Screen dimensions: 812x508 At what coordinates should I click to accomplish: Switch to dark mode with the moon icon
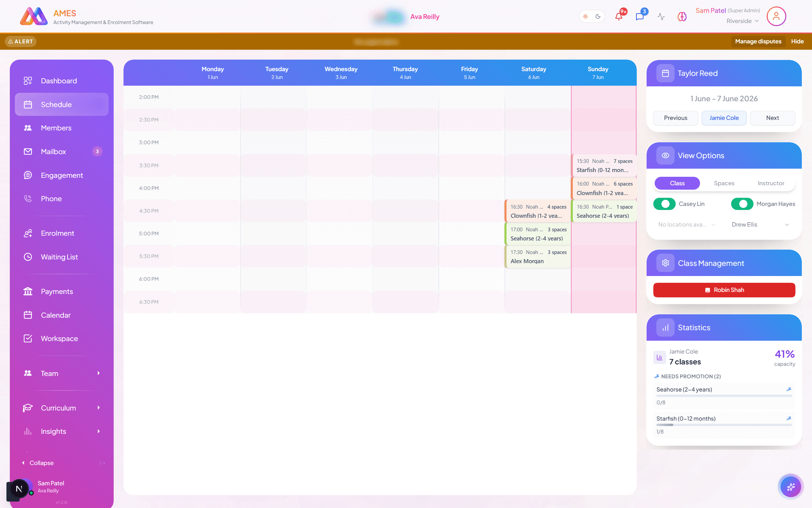pyautogui.click(x=598, y=16)
